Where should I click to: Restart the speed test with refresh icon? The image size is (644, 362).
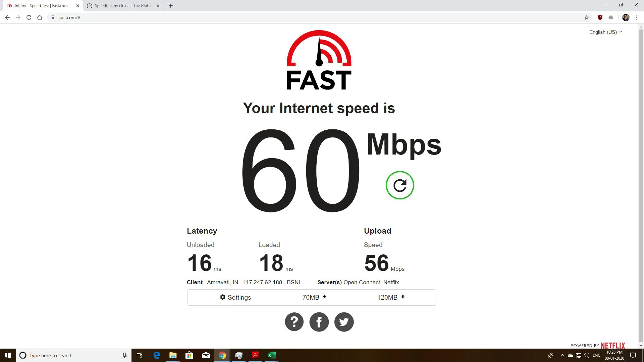(x=400, y=185)
